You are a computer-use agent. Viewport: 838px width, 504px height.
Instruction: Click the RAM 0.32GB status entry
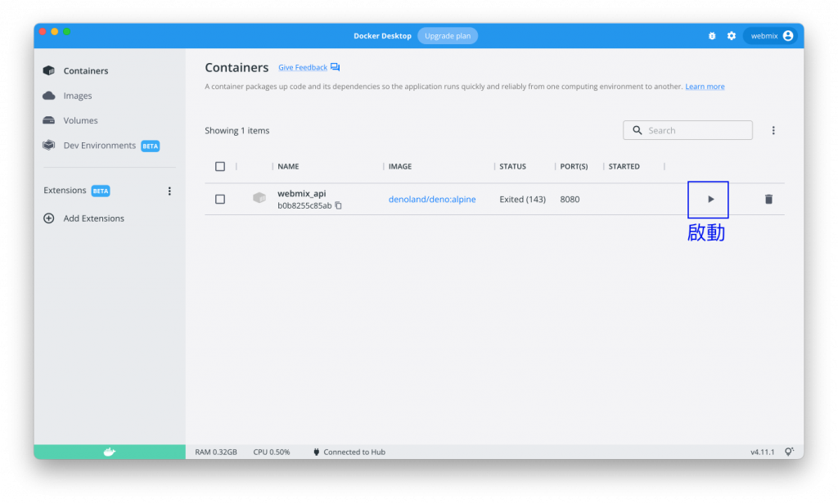click(216, 452)
